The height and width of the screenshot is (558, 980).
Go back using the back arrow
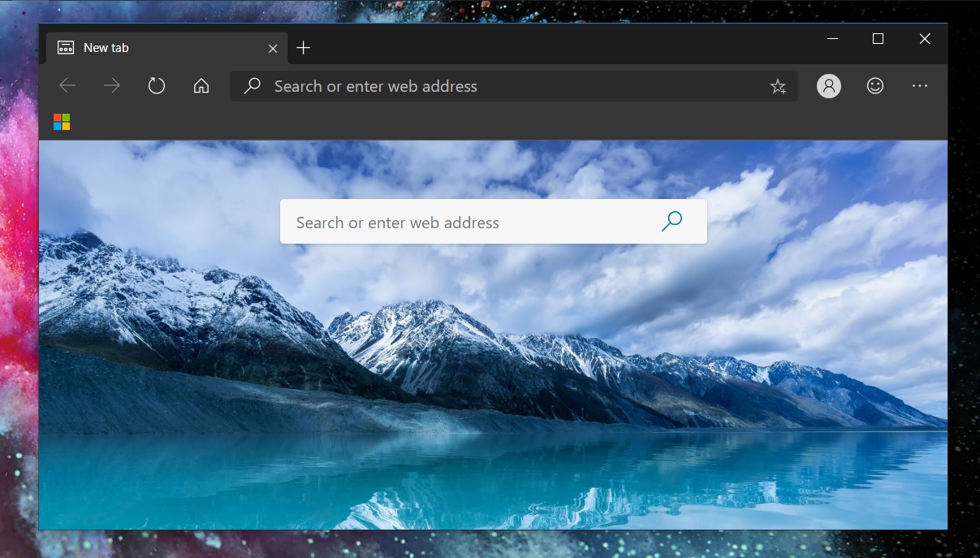67,86
